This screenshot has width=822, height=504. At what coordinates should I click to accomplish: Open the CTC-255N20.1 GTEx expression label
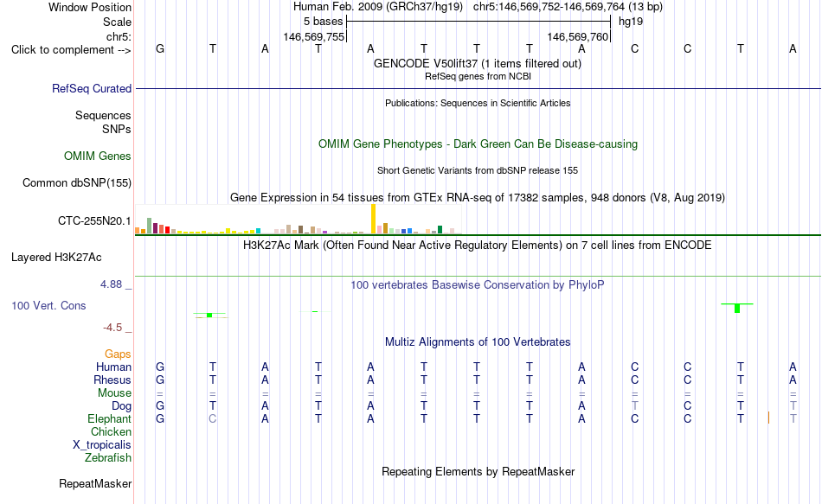point(94,221)
